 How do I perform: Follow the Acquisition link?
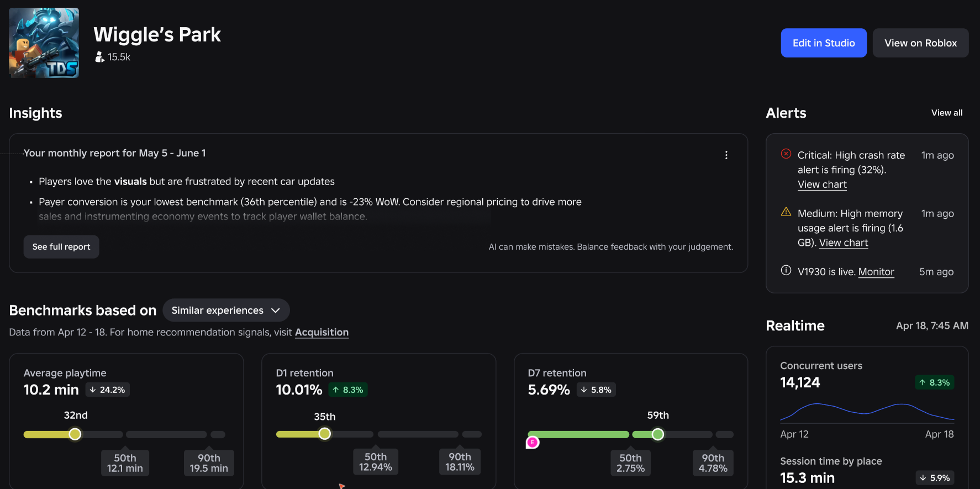[322, 332]
